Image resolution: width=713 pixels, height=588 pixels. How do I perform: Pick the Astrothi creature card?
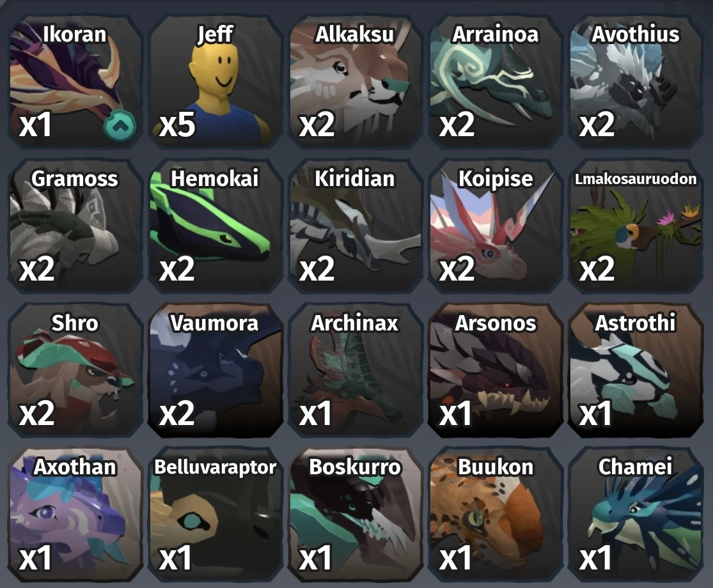(x=635, y=370)
